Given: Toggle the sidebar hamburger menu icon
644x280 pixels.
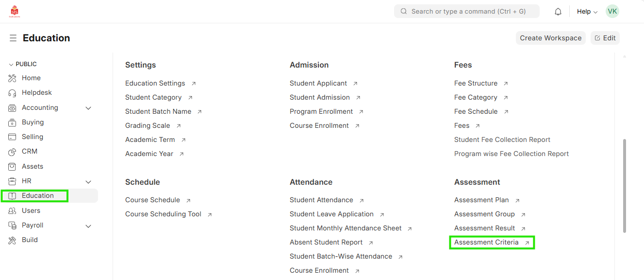Looking at the screenshot, I should pyautogui.click(x=13, y=38).
